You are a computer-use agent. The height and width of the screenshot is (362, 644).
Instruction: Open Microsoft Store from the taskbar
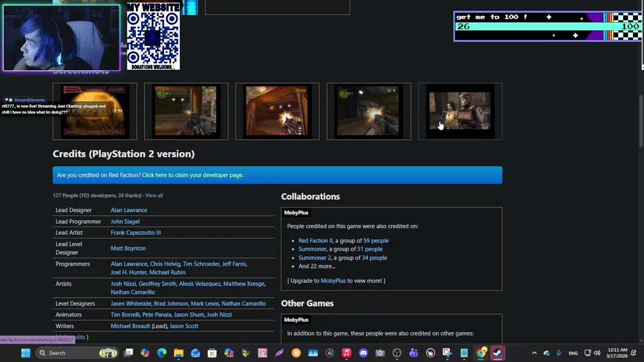(x=212, y=353)
